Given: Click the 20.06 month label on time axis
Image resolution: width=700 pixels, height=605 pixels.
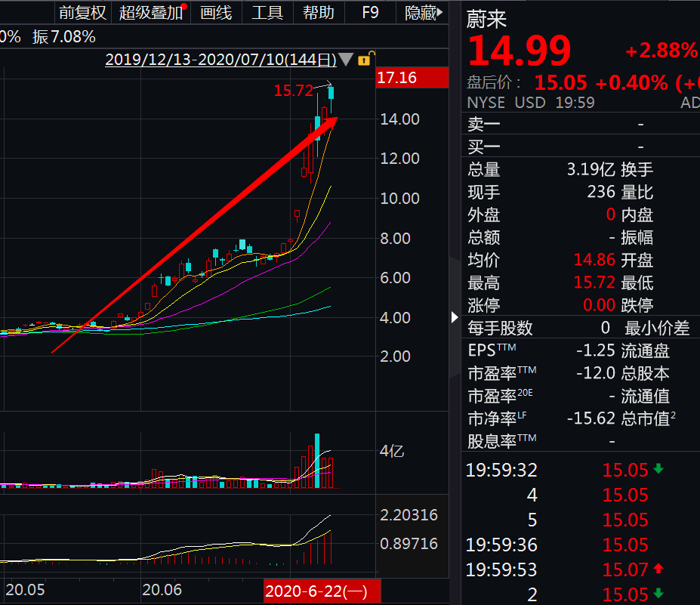Looking at the screenshot, I should [x=162, y=590].
